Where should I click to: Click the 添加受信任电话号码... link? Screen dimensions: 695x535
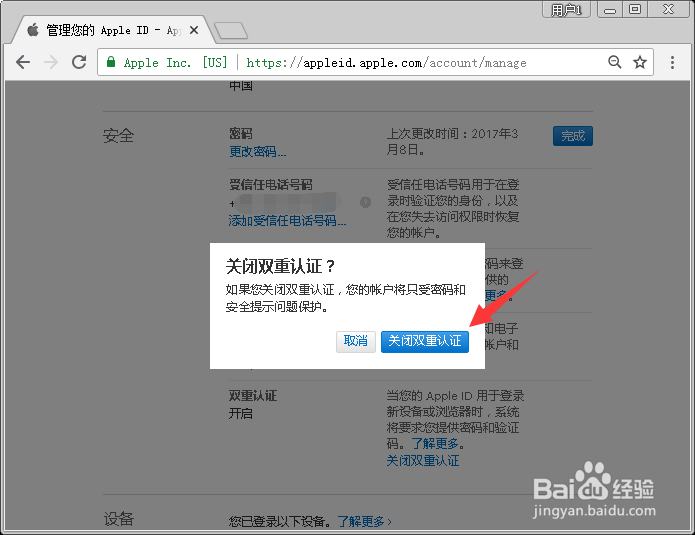(x=287, y=221)
